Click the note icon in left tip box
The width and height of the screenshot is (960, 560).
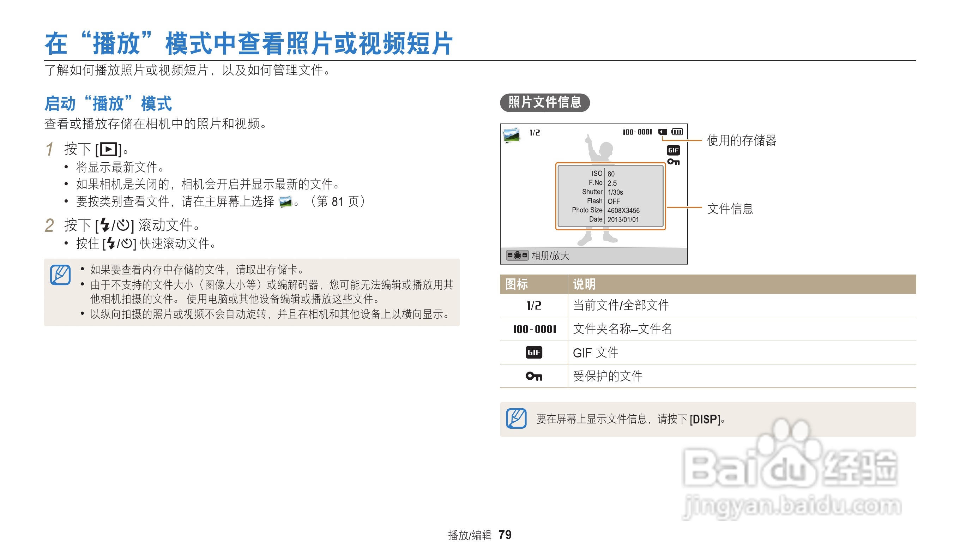pos(60,275)
